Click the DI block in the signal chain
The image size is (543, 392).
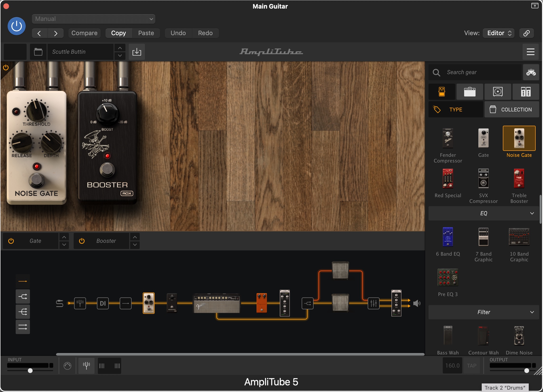coord(103,303)
